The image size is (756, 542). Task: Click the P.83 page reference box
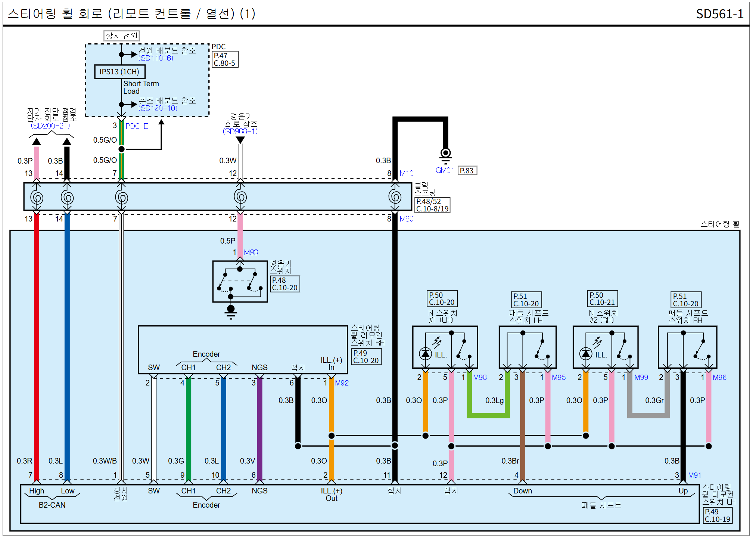[467, 171]
